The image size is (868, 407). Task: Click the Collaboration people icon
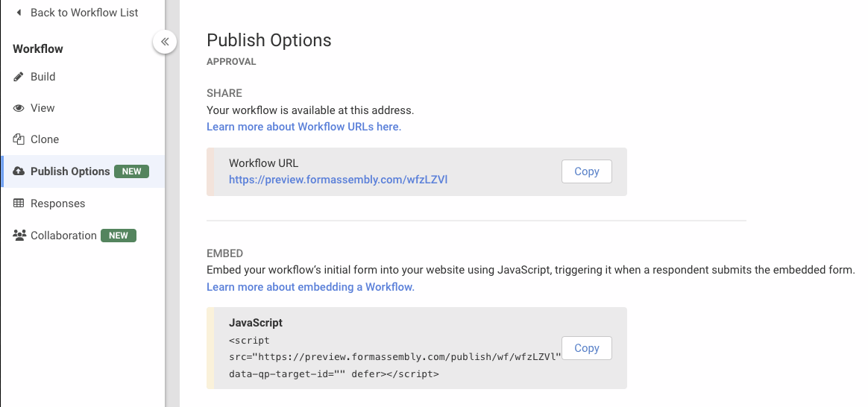tap(19, 236)
